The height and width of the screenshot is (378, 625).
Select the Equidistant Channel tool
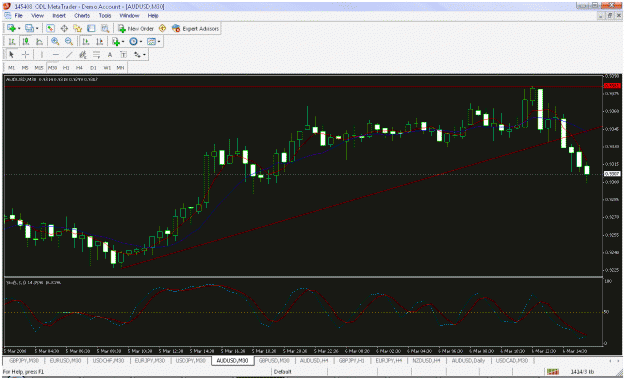click(83, 55)
